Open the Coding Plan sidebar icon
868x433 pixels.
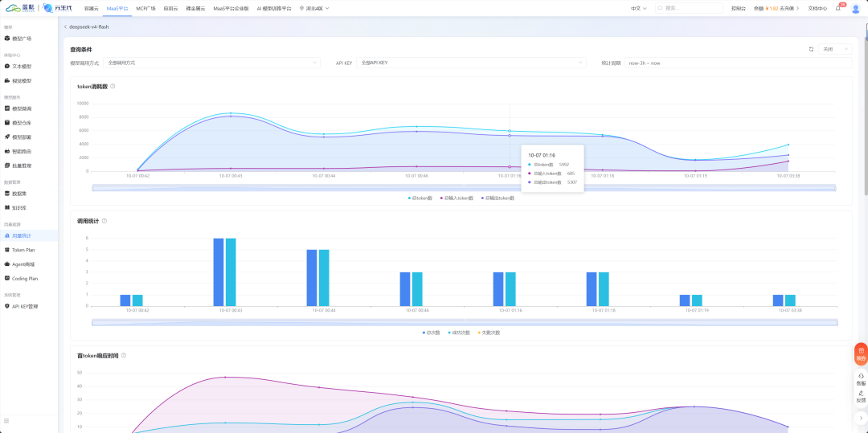coord(7,278)
